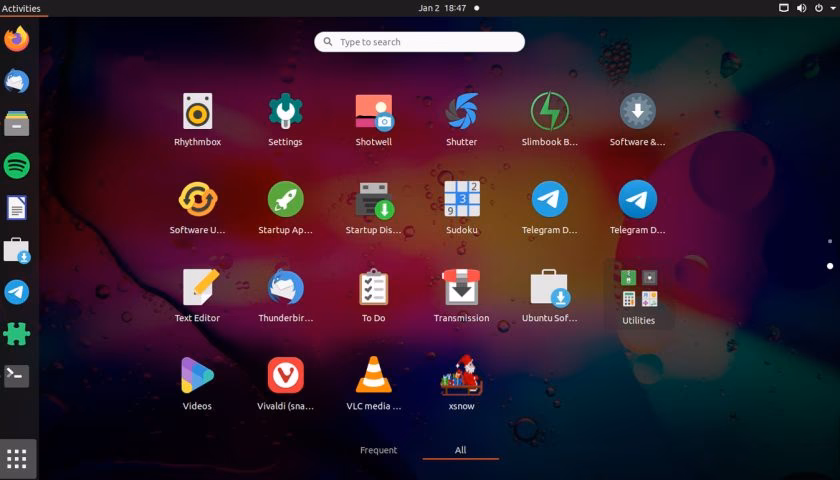Click the power icon in top bar
Viewport: 840px width, 480px height.
tap(819, 8)
